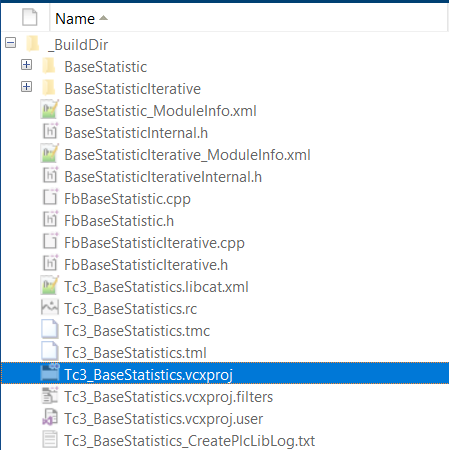Select the file name BaseStatisticIterative_ModuleInfo.xml

188,155
